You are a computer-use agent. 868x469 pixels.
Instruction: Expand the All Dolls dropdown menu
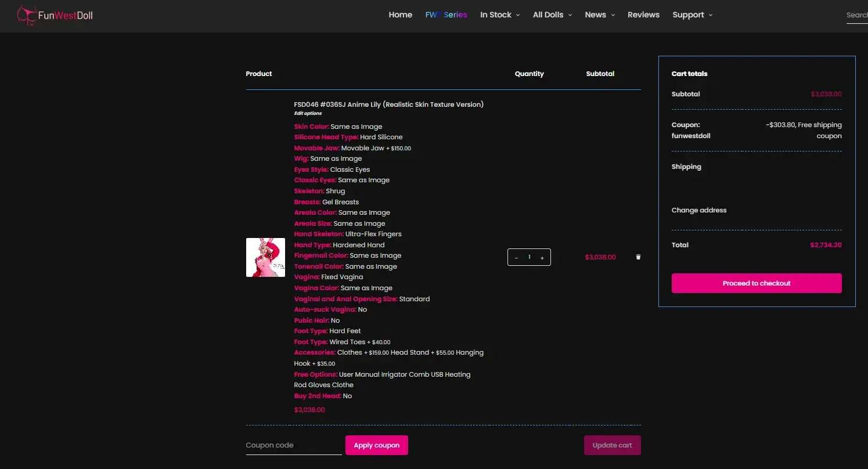coord(552,15)
